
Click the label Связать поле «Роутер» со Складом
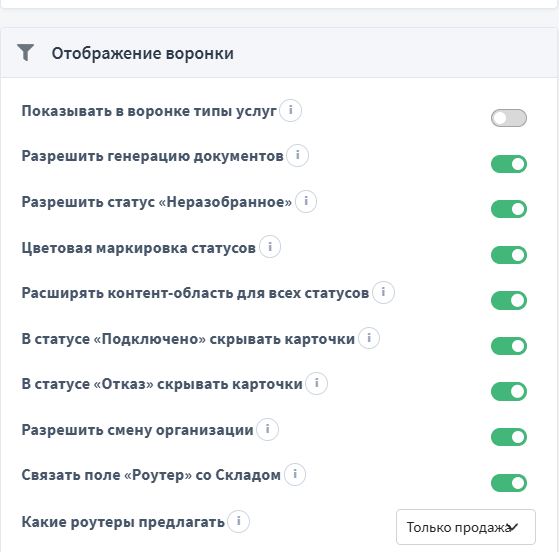151,475
